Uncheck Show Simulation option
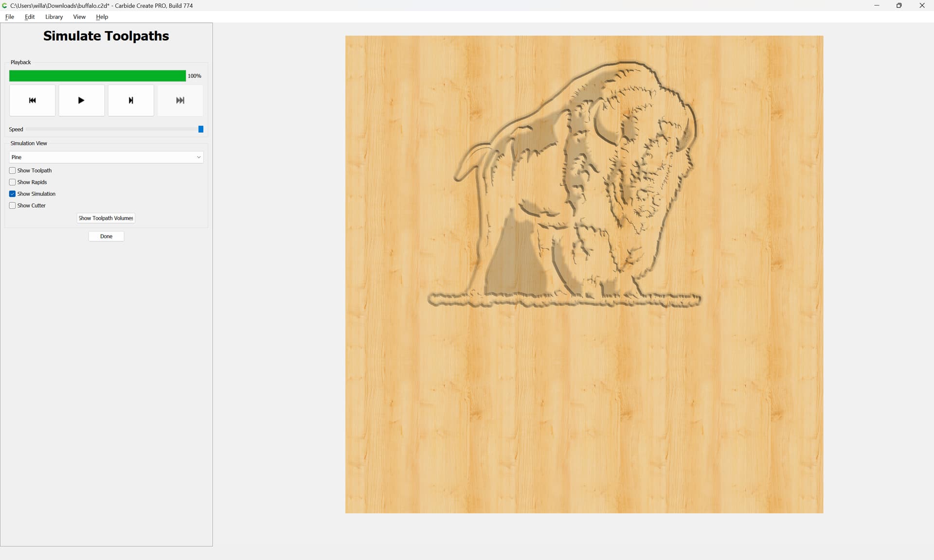Screen dimensions: 934x560 coord(13,194)
